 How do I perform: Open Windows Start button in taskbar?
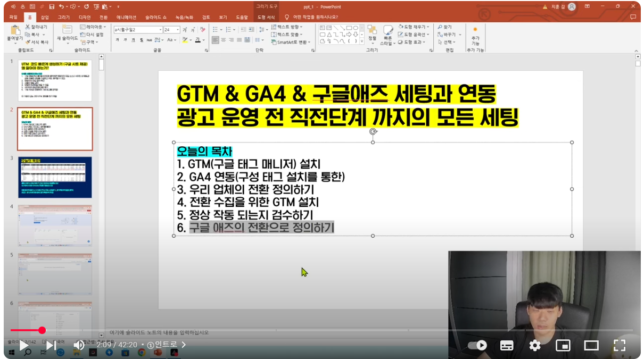coord(11,352)
